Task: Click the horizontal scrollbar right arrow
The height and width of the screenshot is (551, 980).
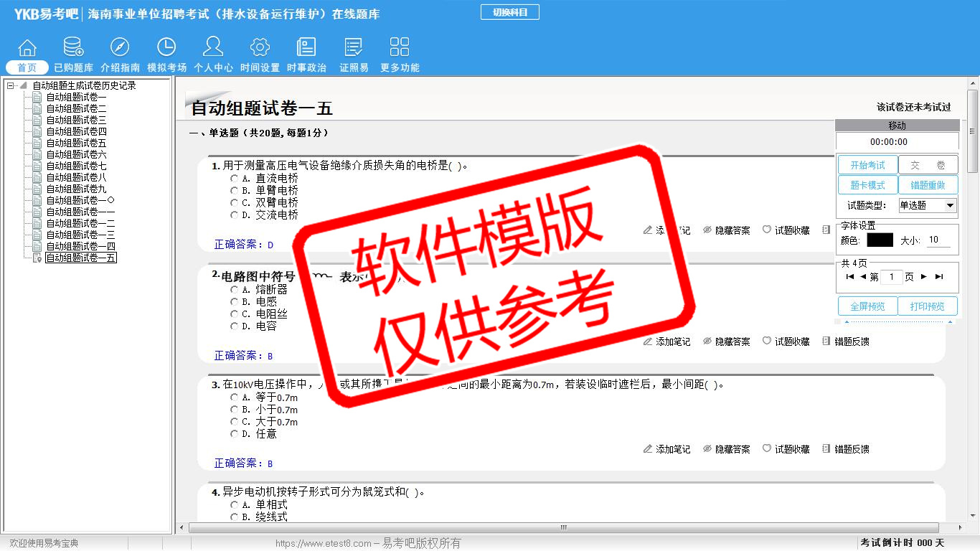Action: point(960,527)
